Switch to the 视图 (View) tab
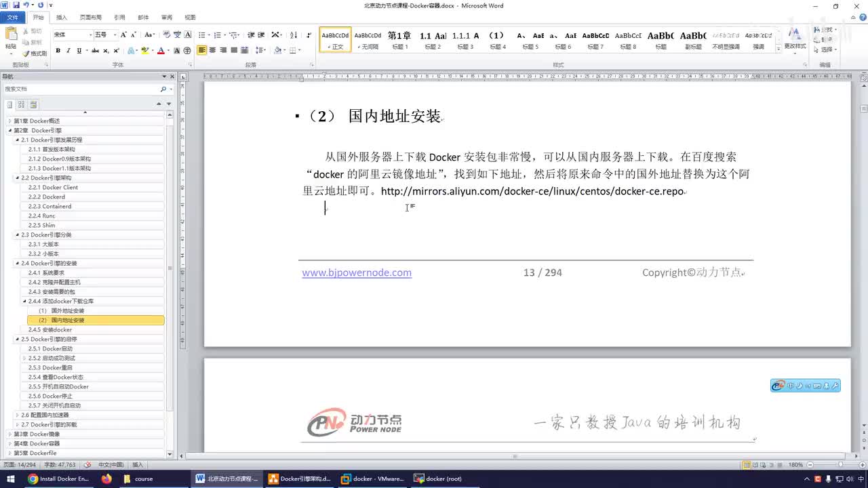 coord(191,18)
